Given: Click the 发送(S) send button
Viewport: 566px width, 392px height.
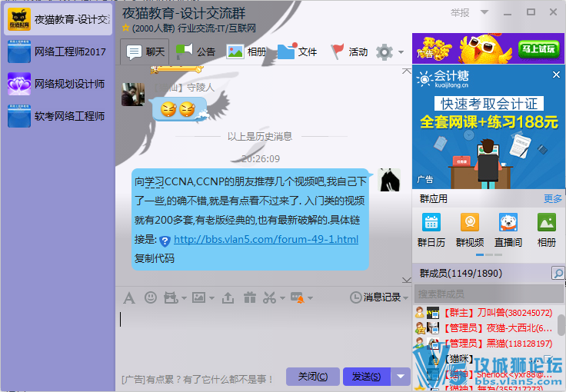Looking at the screenshot, I should pos(366,377).
